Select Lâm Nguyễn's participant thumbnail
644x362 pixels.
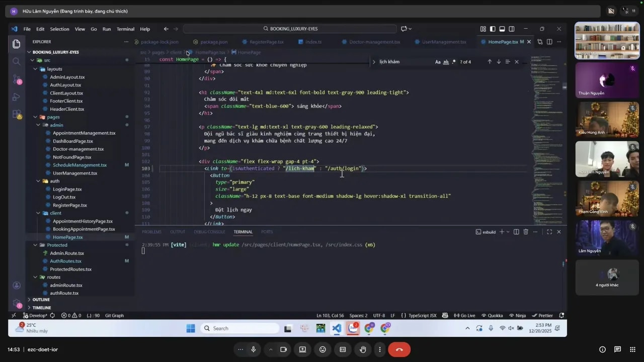607,237
